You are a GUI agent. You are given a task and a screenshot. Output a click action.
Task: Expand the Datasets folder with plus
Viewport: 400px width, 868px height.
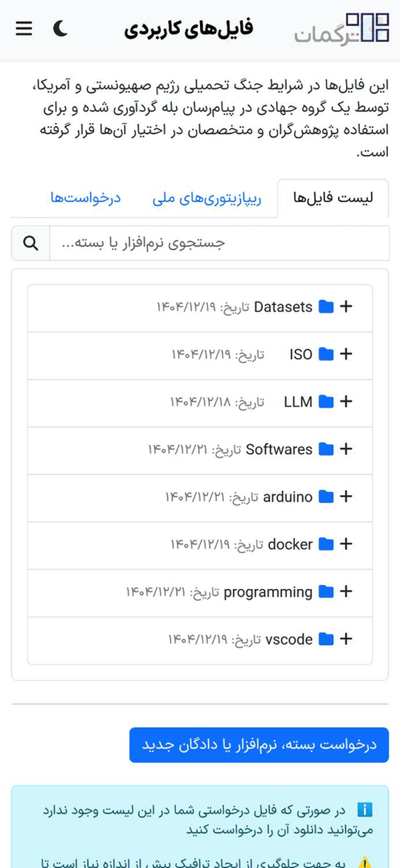346,307
